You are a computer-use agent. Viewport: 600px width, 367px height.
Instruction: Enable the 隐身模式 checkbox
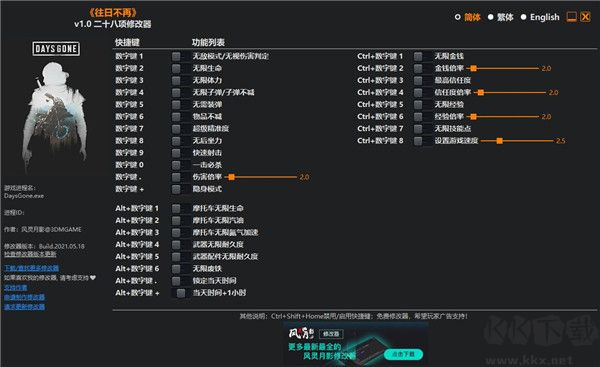(x=176, y=189)
